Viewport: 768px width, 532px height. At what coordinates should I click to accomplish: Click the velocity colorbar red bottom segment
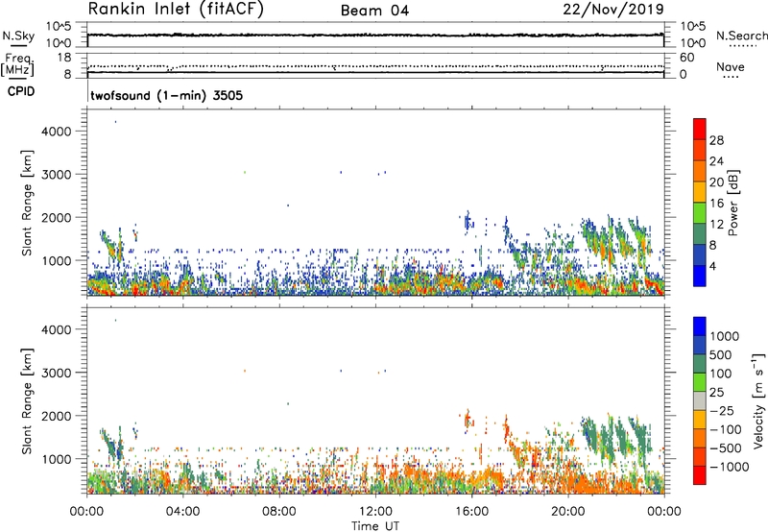point(700,475)
